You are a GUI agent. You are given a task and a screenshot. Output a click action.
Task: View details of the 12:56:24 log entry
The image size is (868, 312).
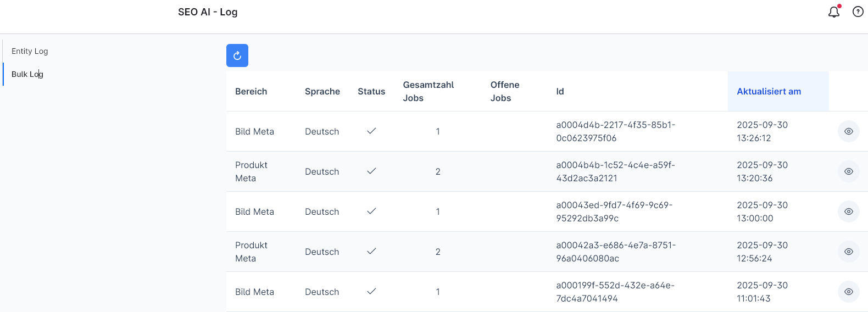[x=848, y=252]
